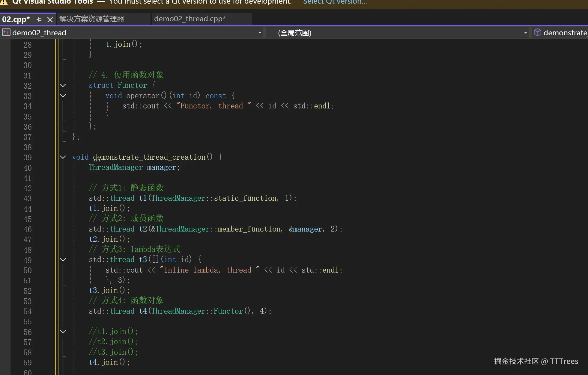Open the demonstrate member dropdown
The image size is (588, 375).
[x=565, y=33]
